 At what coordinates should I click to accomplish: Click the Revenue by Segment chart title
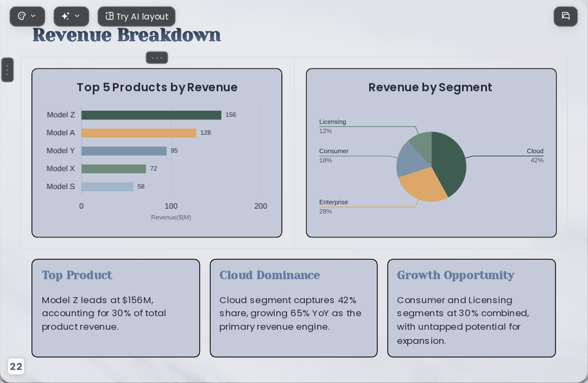[x=430, y=87]
